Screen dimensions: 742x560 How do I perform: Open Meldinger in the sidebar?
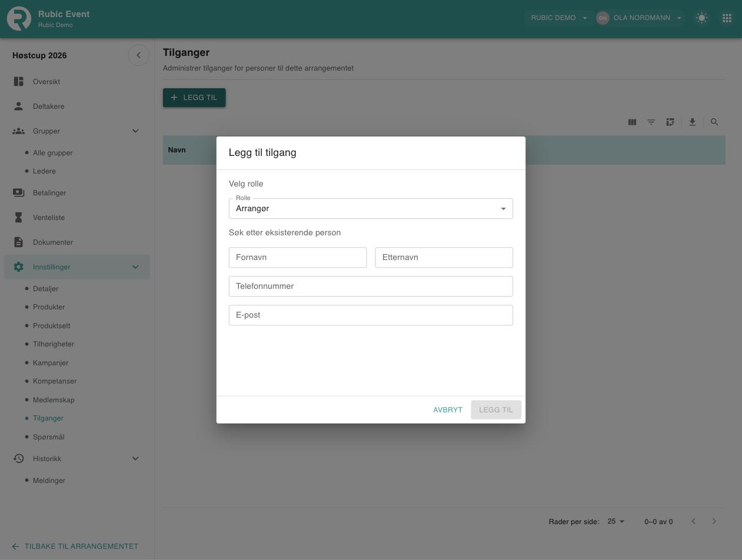pyautogui.click(x=49, y=481)
